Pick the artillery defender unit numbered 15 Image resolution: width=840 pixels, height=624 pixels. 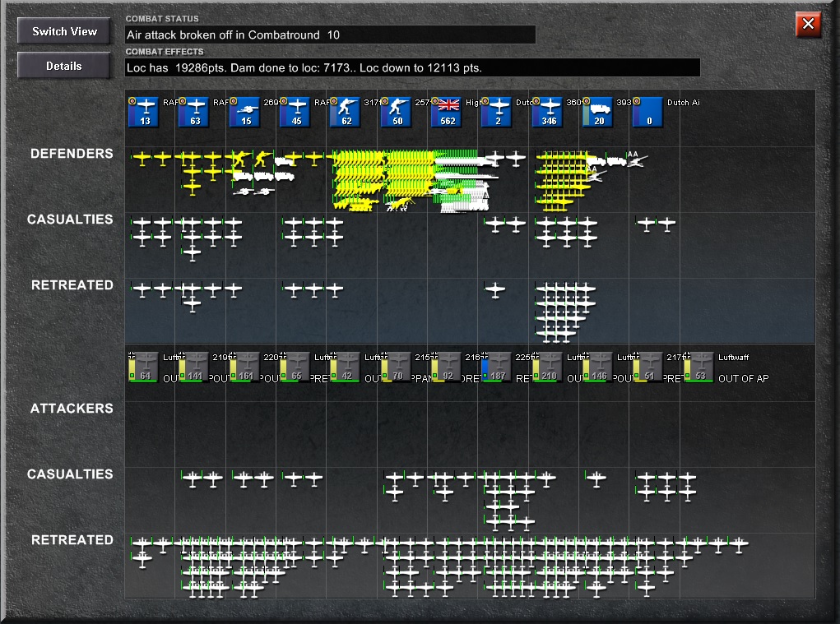click(245, 112)
